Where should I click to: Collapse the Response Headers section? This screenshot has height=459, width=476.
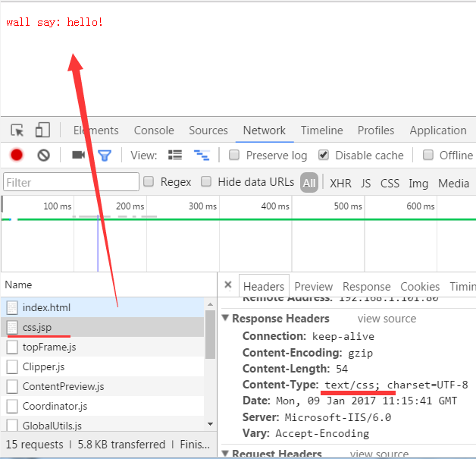tap(225, 318)
